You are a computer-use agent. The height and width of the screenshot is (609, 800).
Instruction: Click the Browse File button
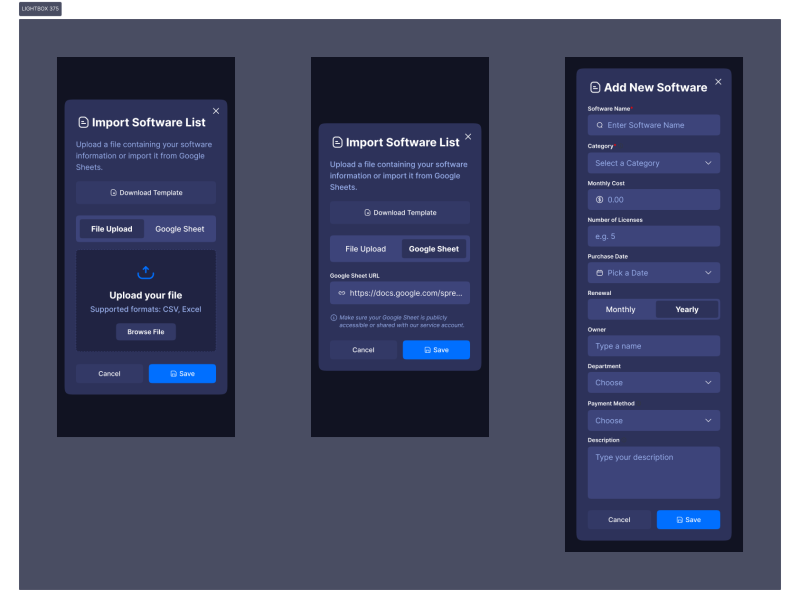pyautogui.click(x=146, y=332)
